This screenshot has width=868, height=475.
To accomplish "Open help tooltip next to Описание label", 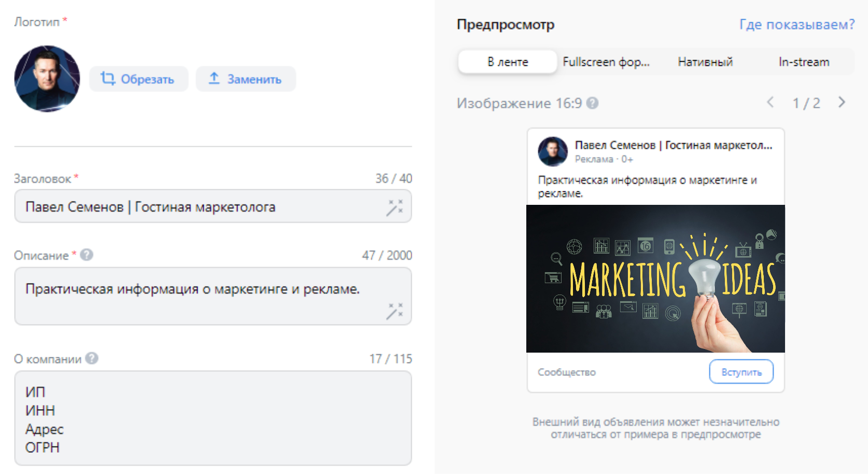I will [x=87, y=255].
